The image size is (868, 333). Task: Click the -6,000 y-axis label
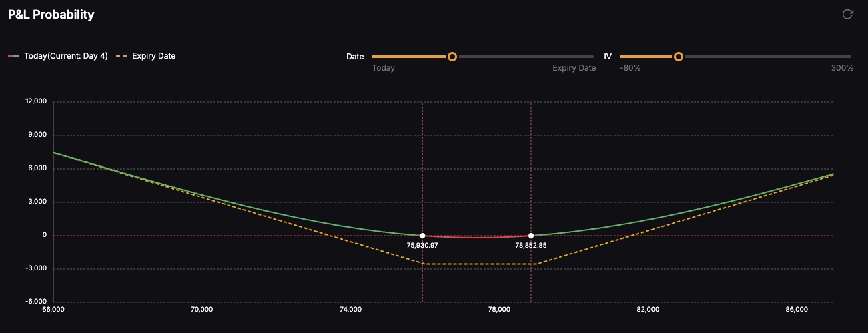click(36, 302)
